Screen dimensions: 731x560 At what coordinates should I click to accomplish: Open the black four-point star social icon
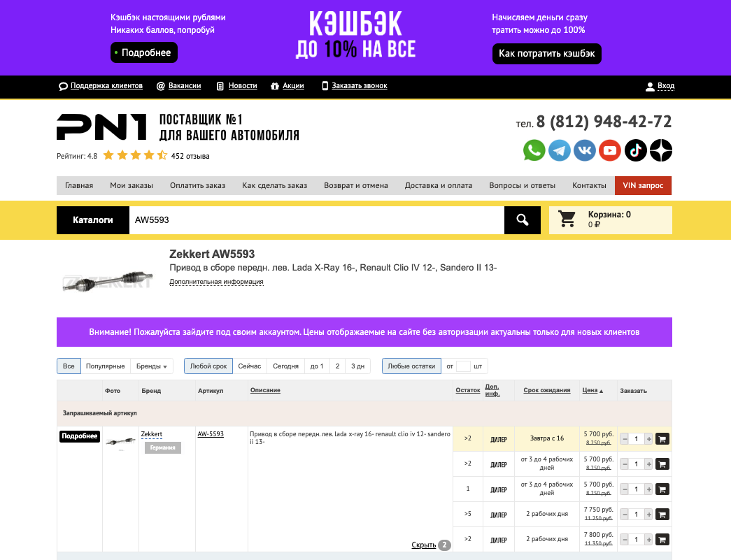click(661, 150)
